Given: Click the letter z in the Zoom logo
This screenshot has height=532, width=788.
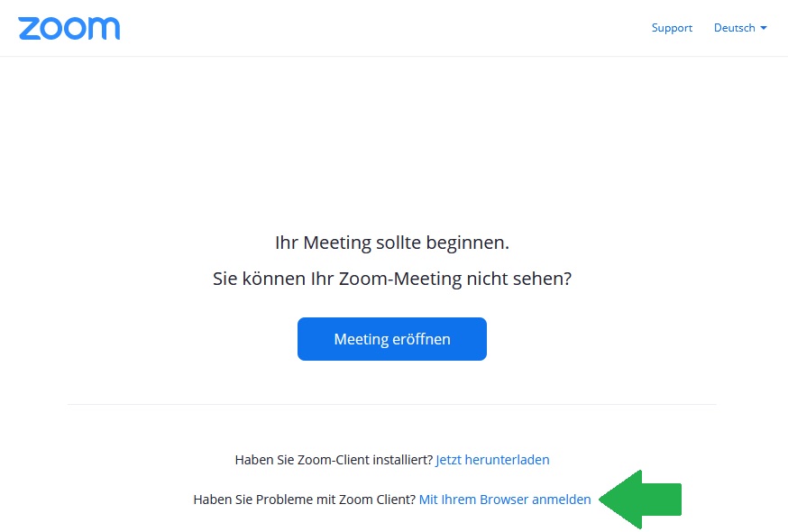Looking at the screenshot, I should click(29, 29).
